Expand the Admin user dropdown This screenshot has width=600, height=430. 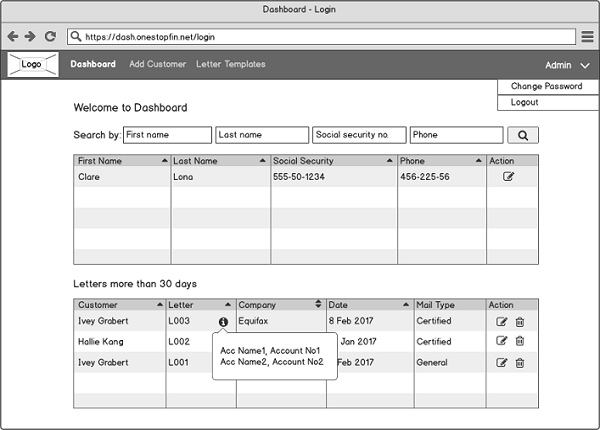coord(584,65)
